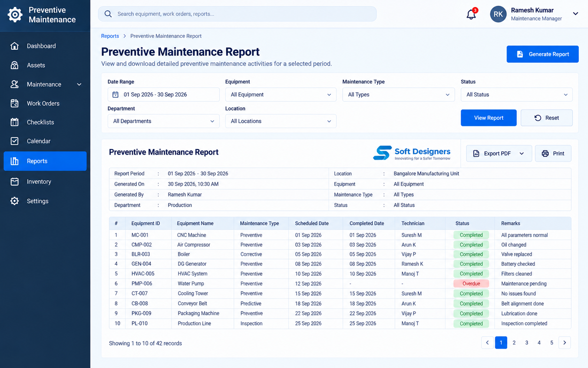The width and height of the screenshot is (588, 368).
Task: Click the printer icon
Action: (x=545, y=154)
